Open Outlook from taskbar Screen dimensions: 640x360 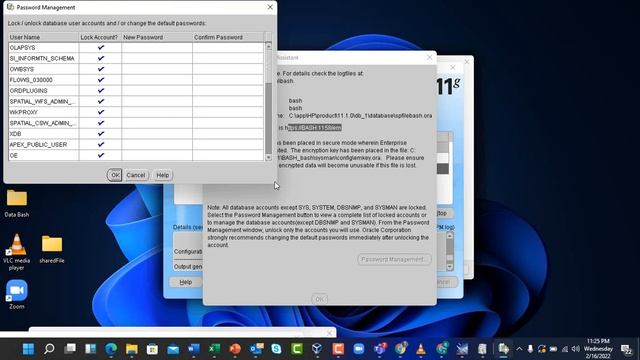point(256,349)
